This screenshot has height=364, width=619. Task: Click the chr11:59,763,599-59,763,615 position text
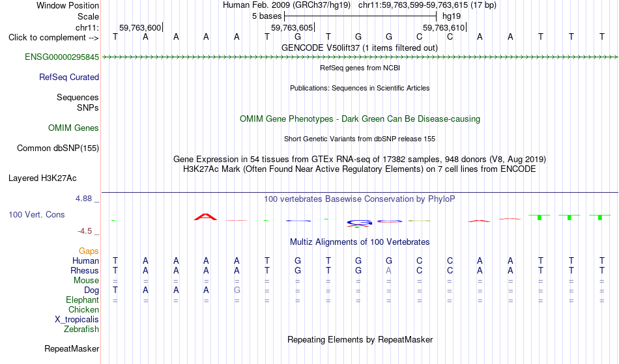[427, 5]
